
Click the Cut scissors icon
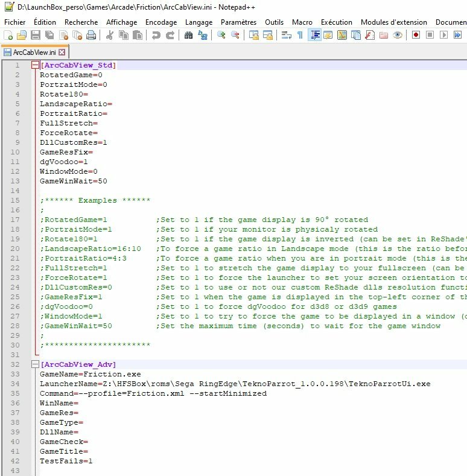[110, 36]
